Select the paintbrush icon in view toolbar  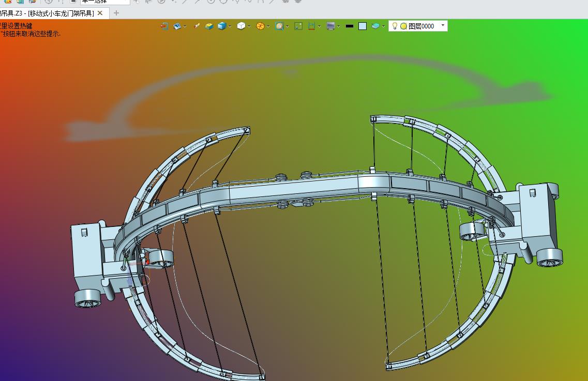pos(197,26)
